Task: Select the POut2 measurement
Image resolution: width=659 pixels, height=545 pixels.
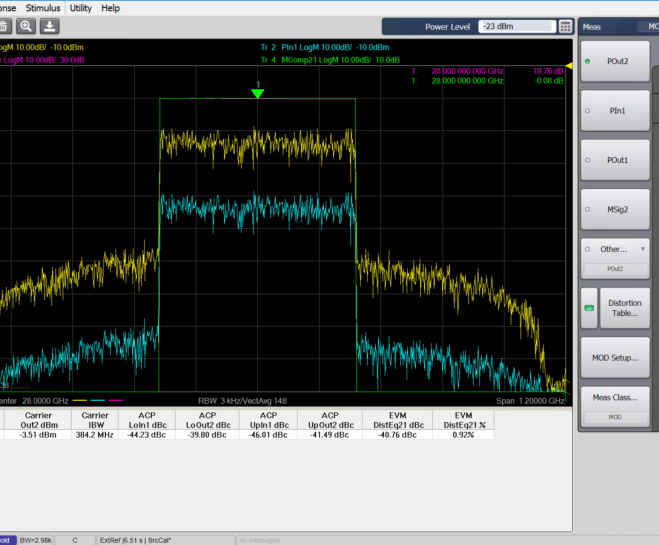Action: click(x=615, y=61)
